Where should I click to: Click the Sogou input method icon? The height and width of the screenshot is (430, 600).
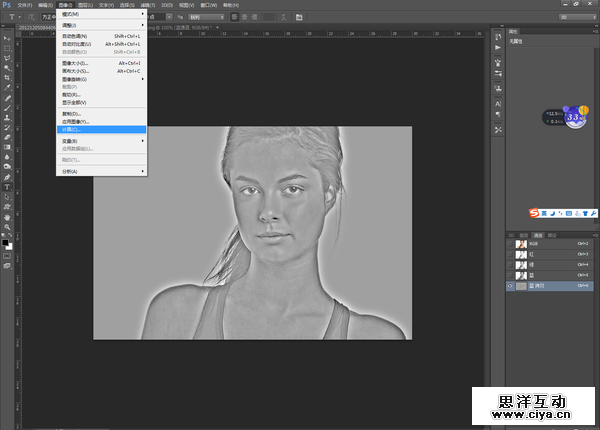tap(535, 212)
